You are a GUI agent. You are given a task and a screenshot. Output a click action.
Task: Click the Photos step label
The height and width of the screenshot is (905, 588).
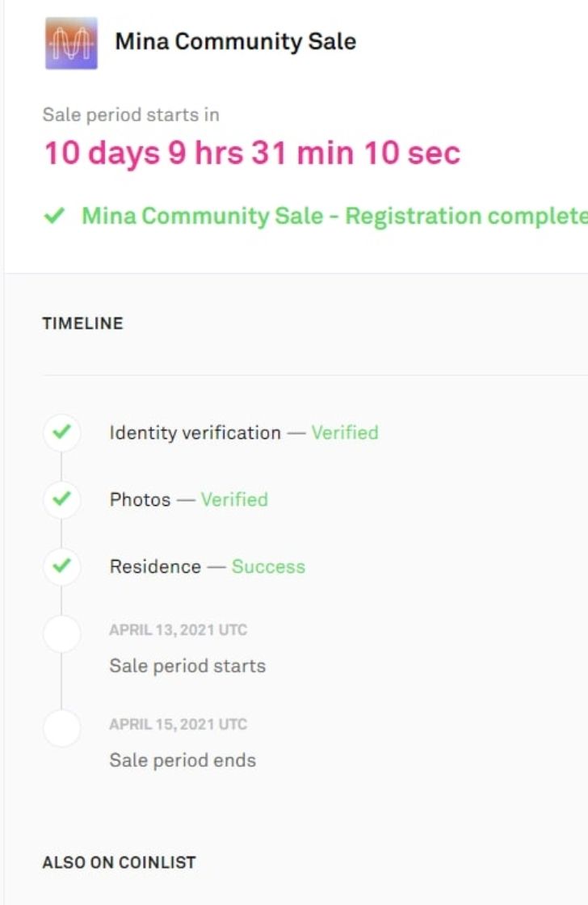click(141, 499)
